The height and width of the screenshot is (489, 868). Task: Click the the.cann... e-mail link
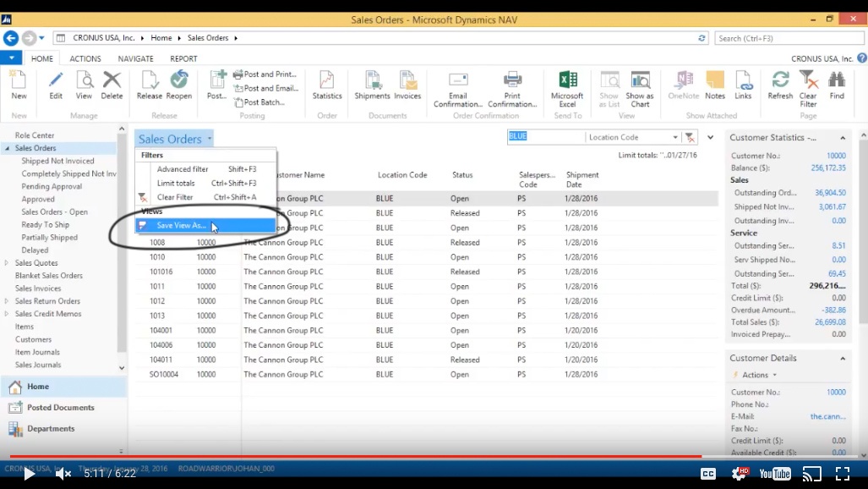point(828,416)
